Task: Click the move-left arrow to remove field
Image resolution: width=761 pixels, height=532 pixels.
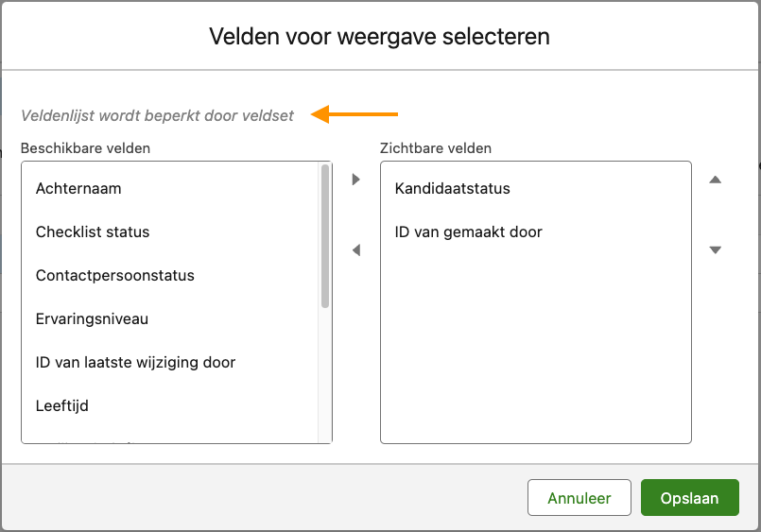Action: tap(356, 250)
